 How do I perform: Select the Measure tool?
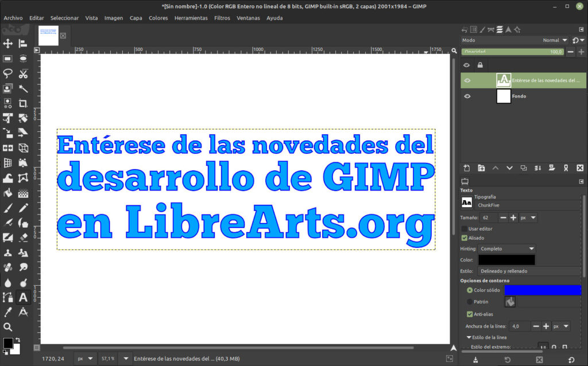[x=23, y=312]
